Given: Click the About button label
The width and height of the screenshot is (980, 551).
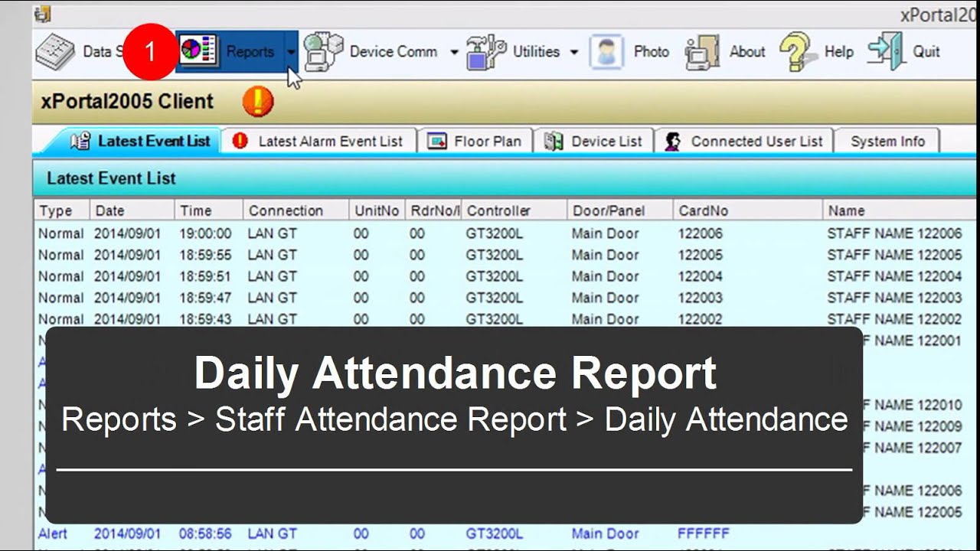Looking at the screenshot, I should (747, 52).
